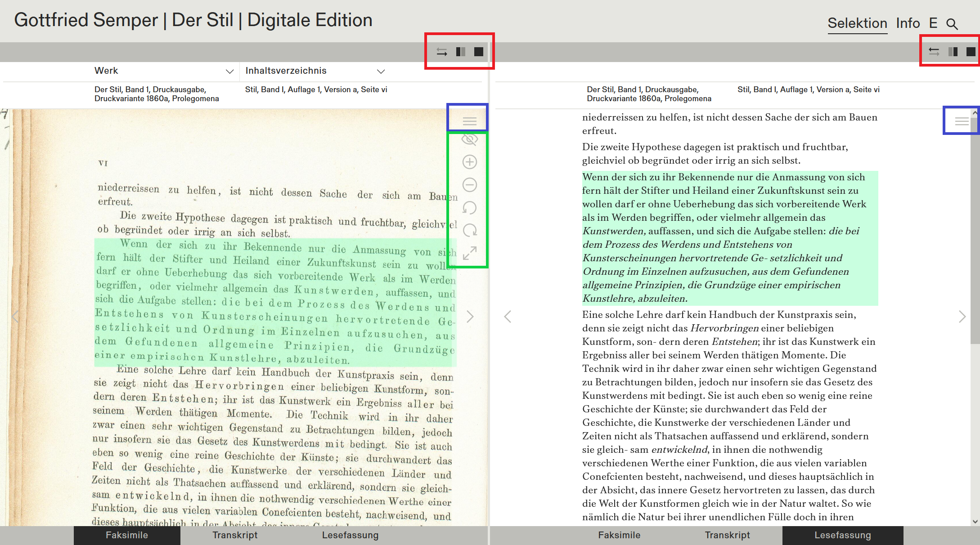The image size is (980, 545).
Task: Go to previous page in facsimile panel
Action: (x=15, y=317)
